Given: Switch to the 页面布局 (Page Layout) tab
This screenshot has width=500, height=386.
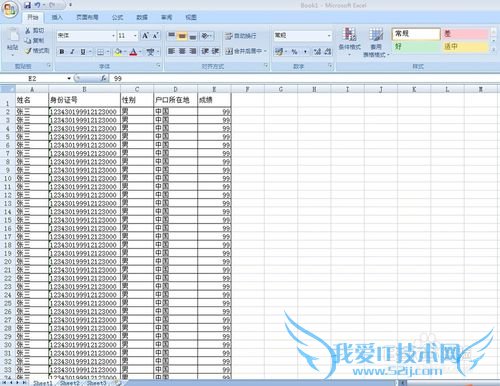Looking at the screenshot, I should click(x=87, y=18).
